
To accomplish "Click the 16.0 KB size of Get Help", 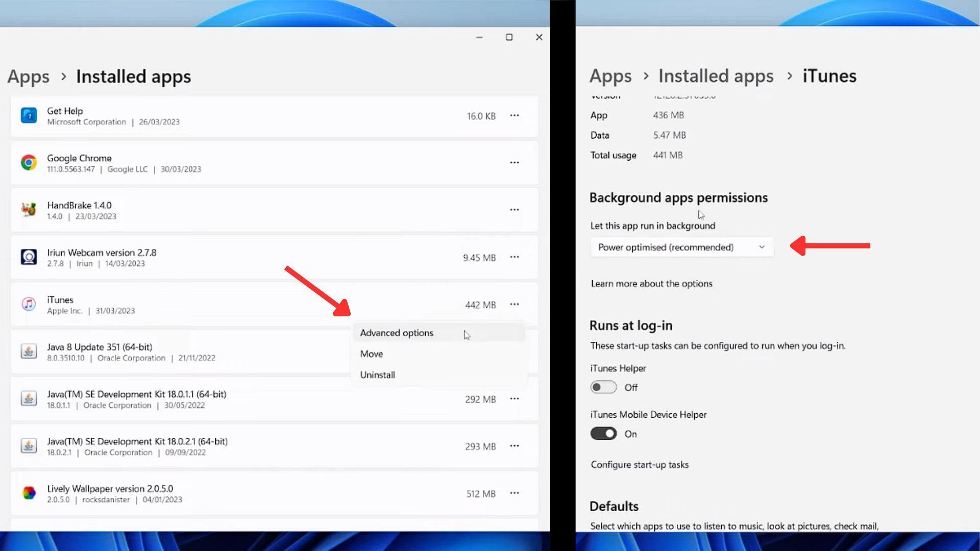I will pyautogui.click(x=481, y=116).
